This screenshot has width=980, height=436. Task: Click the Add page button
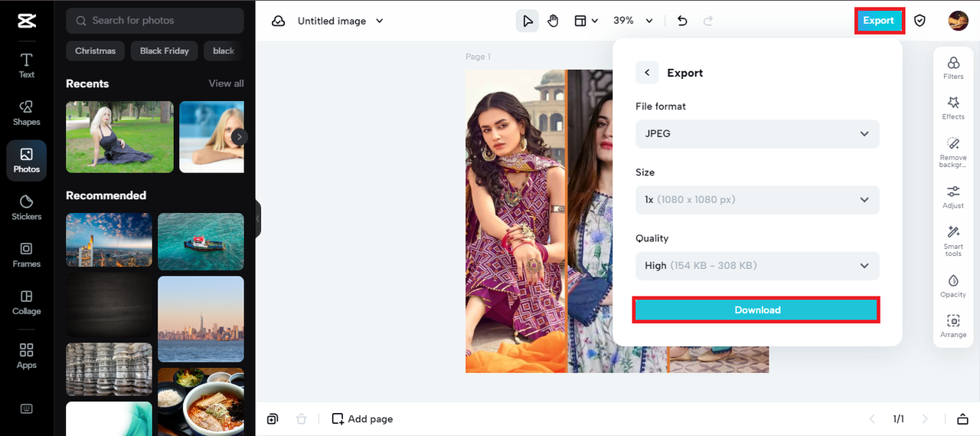362,419
